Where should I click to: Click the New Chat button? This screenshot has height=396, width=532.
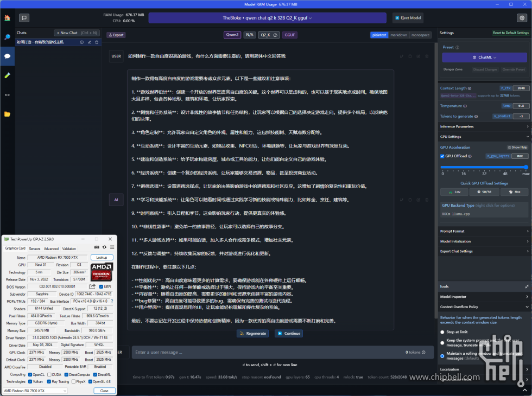(x=77, y=33)
